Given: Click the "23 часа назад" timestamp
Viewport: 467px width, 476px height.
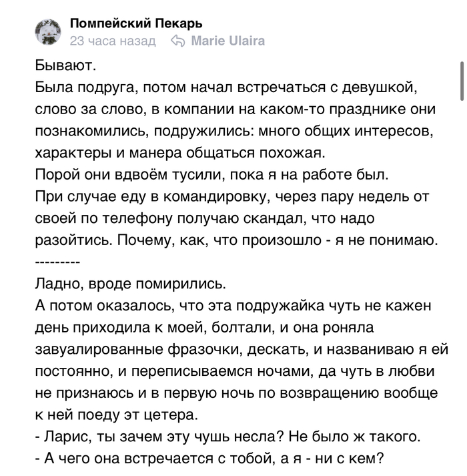Looking at the screenshot, I should pyautogui.click(x=112, y=41).
